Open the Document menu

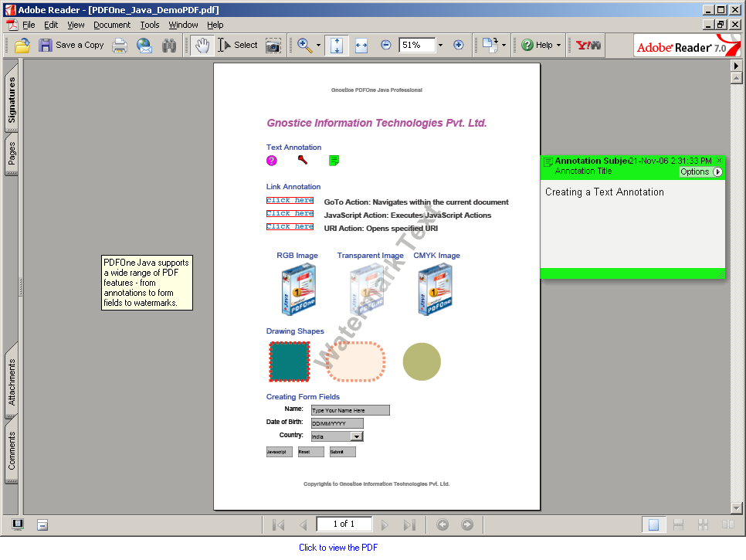[x=112, y=25]
